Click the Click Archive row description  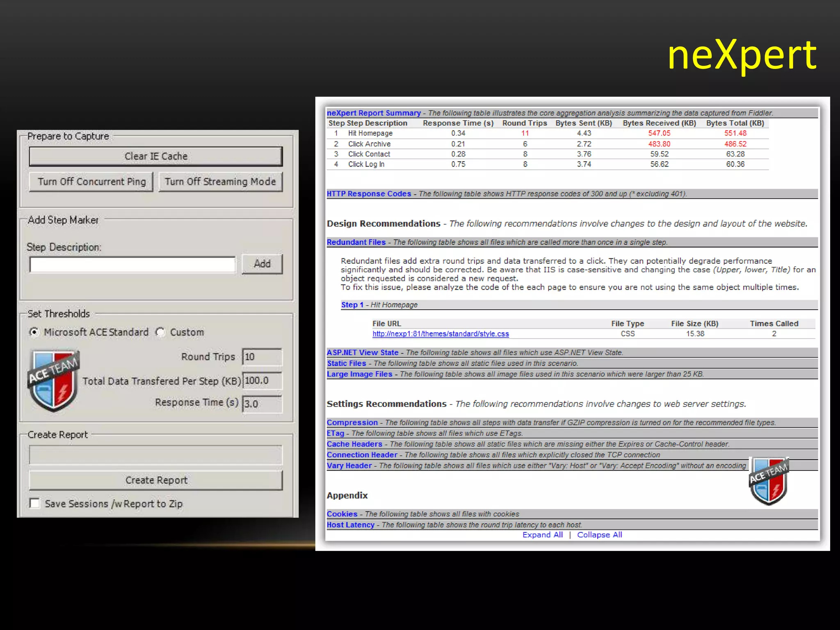coord(369,144)
